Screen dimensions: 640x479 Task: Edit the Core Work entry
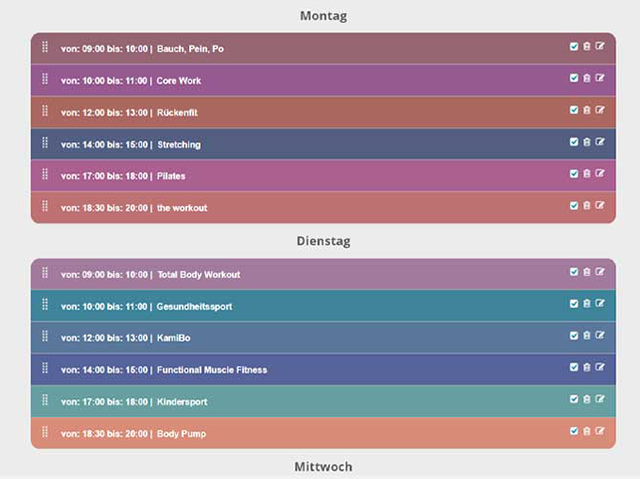pos(600,78)
